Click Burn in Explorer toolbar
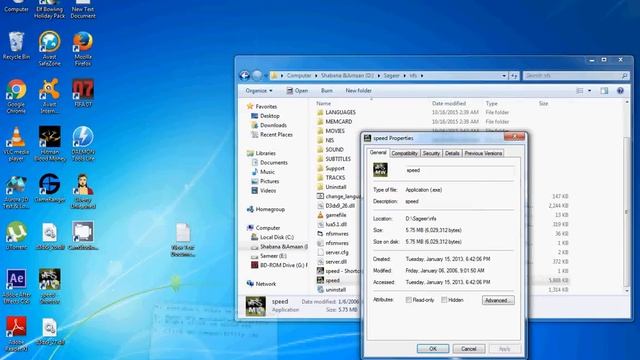This screenshot has width=640, height=360. tap(327, 91)
